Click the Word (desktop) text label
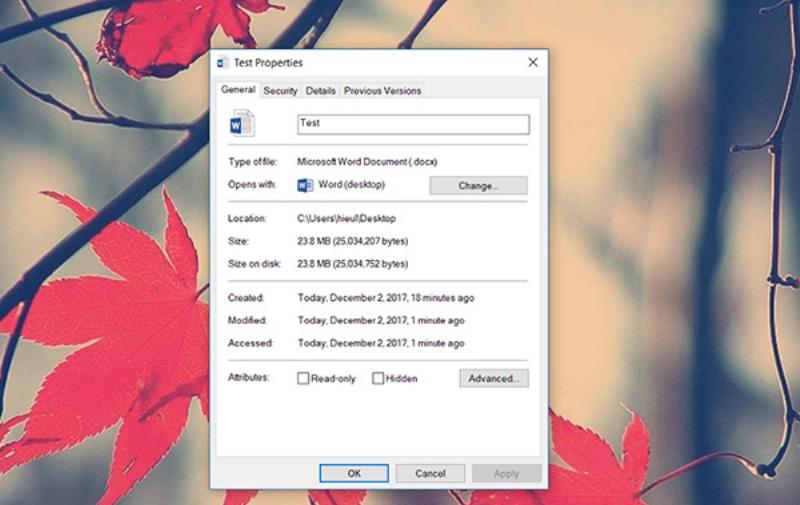Image resolution: width=800 pixels, height=505 pixels. pyautogui.click(x=352, y=185)
